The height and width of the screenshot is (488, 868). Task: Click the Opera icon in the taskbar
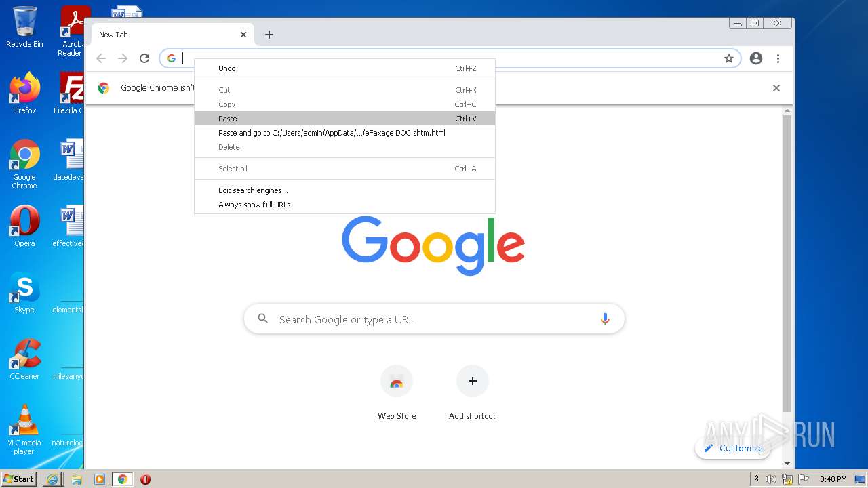pos(145,479)
